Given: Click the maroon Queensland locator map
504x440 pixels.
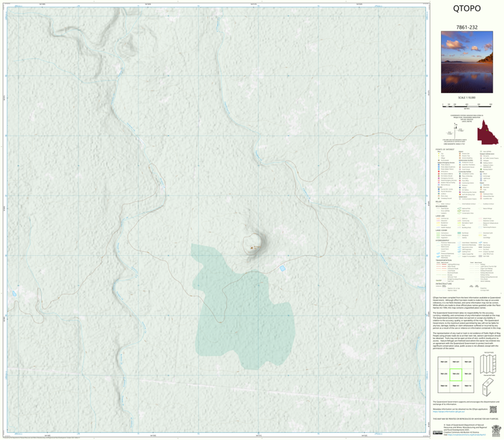Looking at the screenshot, I should point(488,132).
